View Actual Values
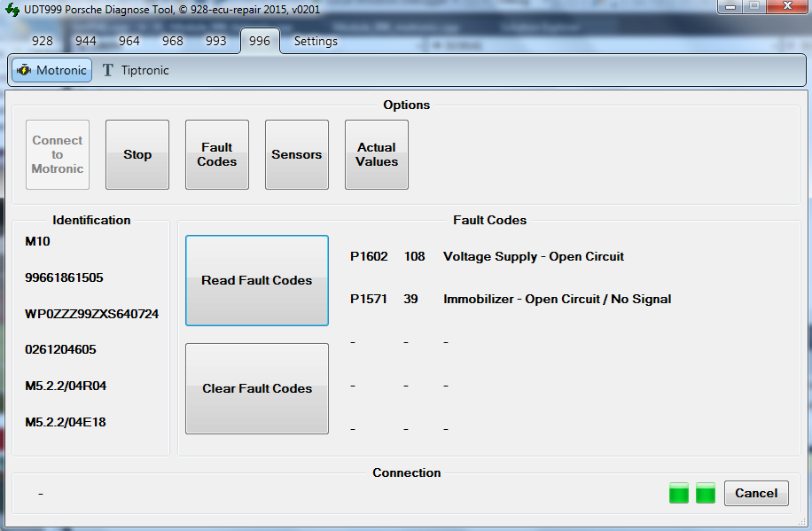Screen dimensions: 812x531 [377, 155]
